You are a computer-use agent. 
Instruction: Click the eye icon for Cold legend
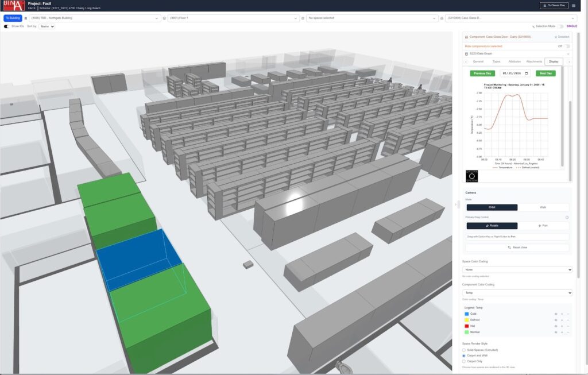pyautogui.click(x=556, y=314)
